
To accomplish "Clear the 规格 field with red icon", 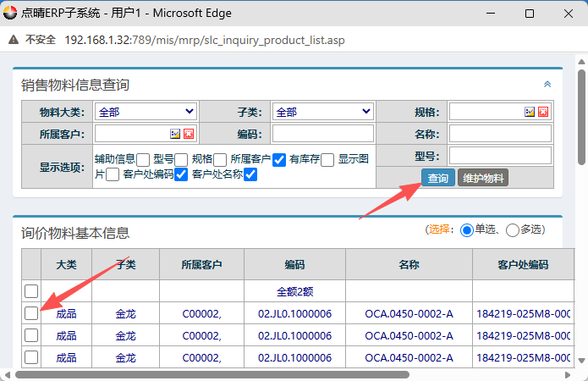I will click(543, 112).
